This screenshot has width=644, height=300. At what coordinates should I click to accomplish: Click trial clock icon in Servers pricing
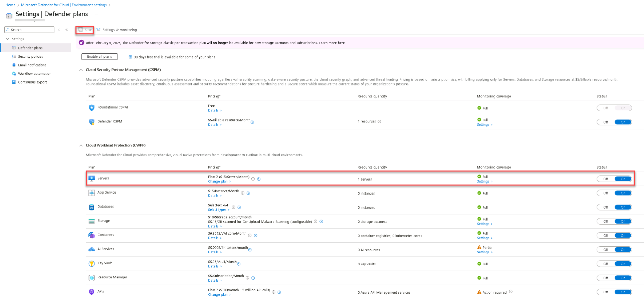click(x=259, y=179)
